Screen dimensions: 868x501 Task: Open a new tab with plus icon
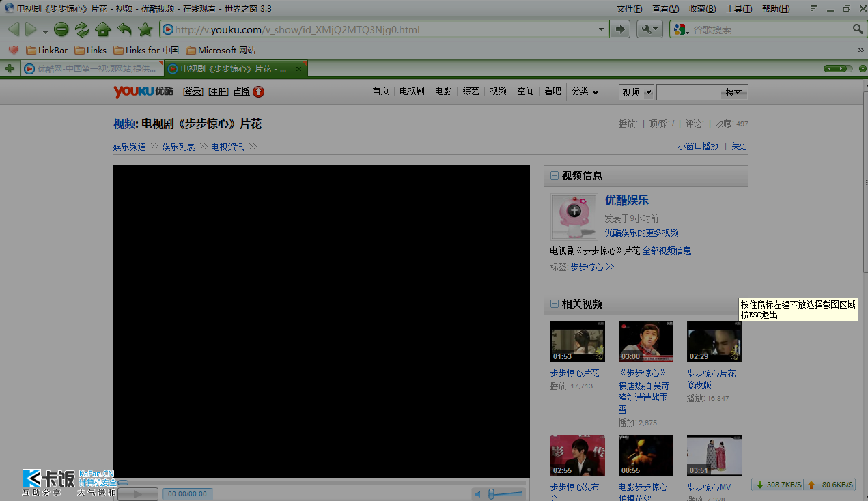[x=10, y=68]
